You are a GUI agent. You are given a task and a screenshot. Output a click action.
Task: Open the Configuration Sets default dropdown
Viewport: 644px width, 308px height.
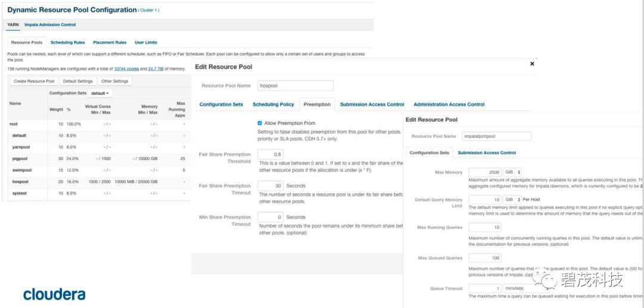tap(100, 93)
